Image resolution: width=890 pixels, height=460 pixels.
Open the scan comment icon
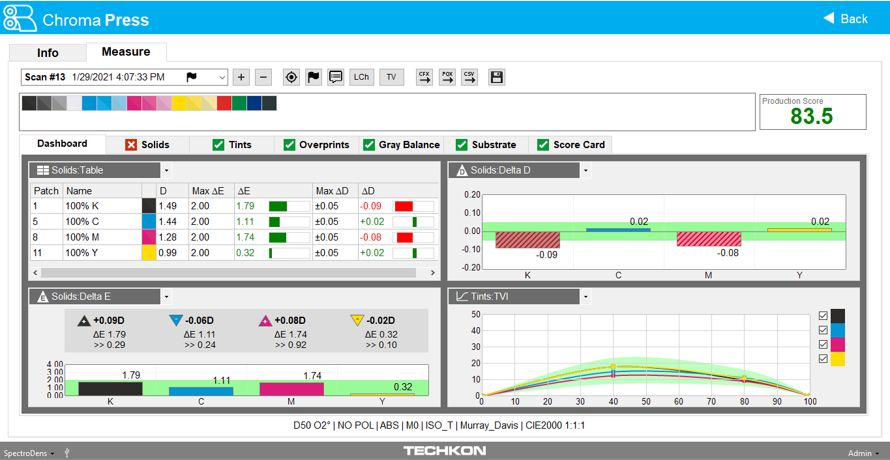coord(335,77)
